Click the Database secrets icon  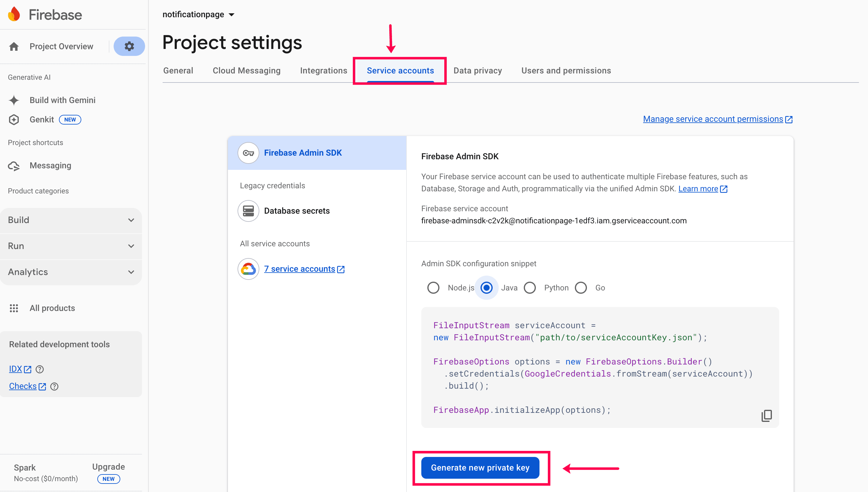(248, 211)
